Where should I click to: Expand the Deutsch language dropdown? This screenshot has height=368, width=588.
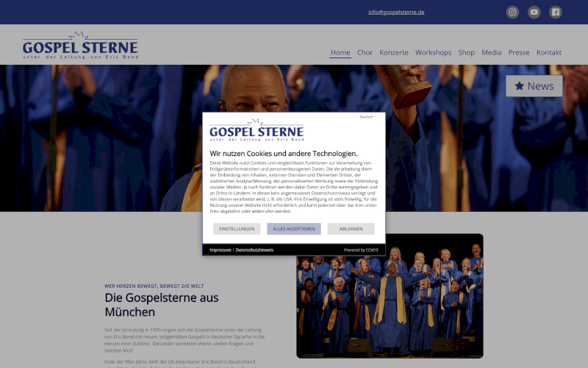point(367,117)
